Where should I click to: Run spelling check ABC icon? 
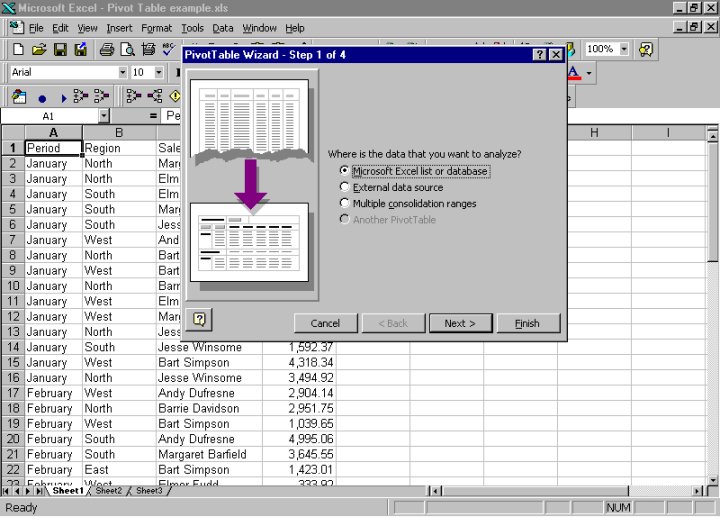[x=169, y=49]
